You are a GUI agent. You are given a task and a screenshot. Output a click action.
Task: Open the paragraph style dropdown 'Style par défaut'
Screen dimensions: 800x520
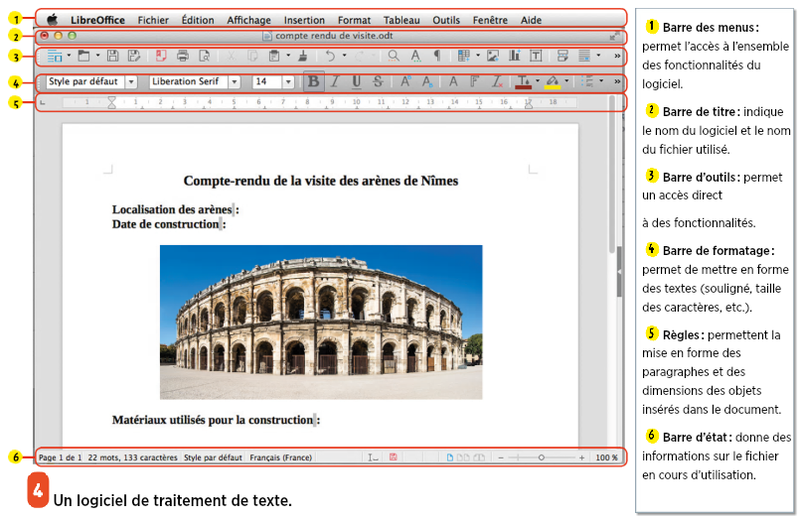(131, 82)
